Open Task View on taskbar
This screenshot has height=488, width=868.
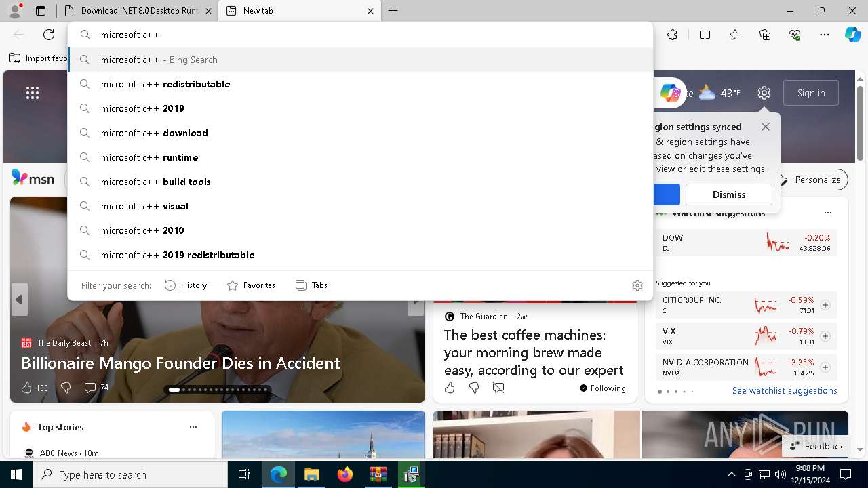244,474
